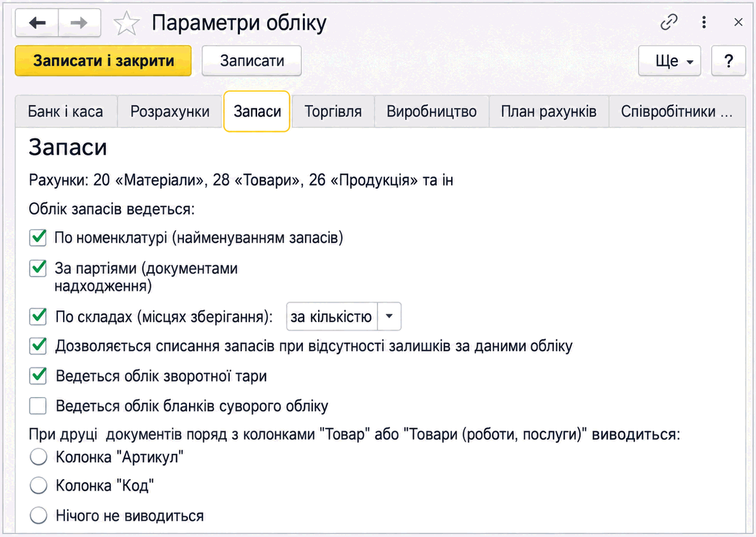Uncheck Дозволяється списання запасів checkbox
This screenshot has height=537, width=756.
coord(38,345)
